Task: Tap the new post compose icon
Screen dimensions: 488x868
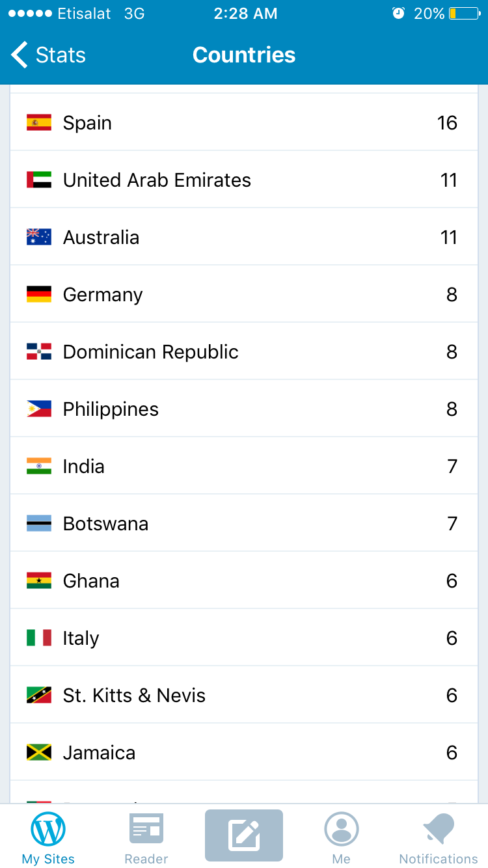Action: [244, 835]
